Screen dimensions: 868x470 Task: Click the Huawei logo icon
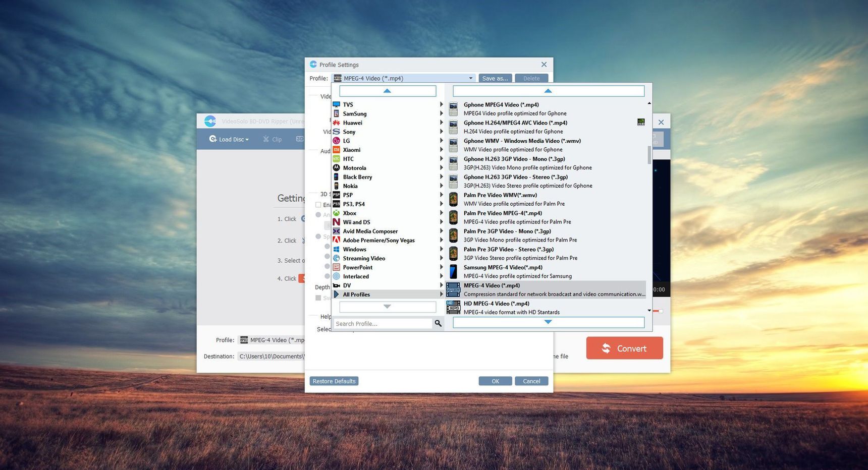(336, 123)
